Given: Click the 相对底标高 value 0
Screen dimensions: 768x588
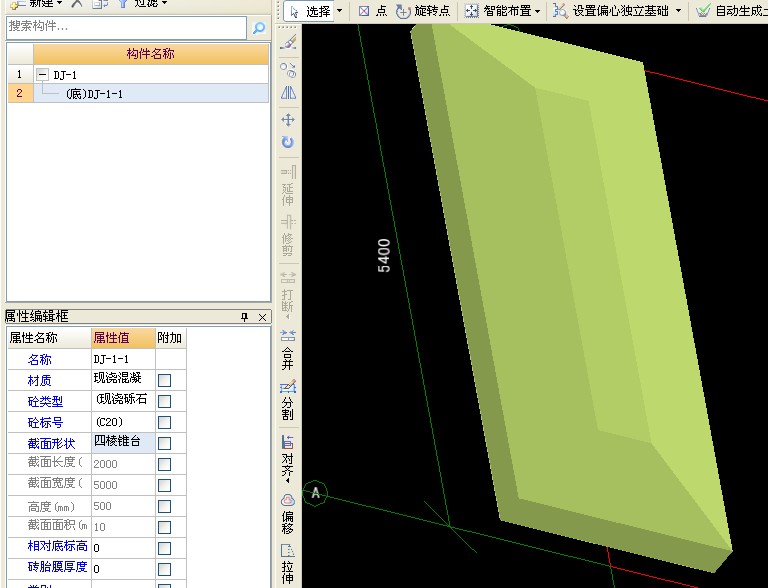Looking at the screenshot, I should (x=123, y=548).
